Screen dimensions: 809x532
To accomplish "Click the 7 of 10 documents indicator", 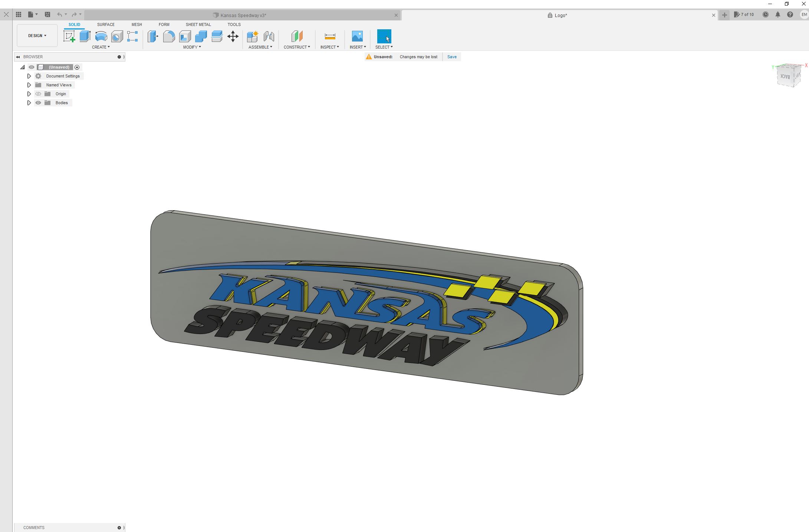I will click(x=744, y=14).
